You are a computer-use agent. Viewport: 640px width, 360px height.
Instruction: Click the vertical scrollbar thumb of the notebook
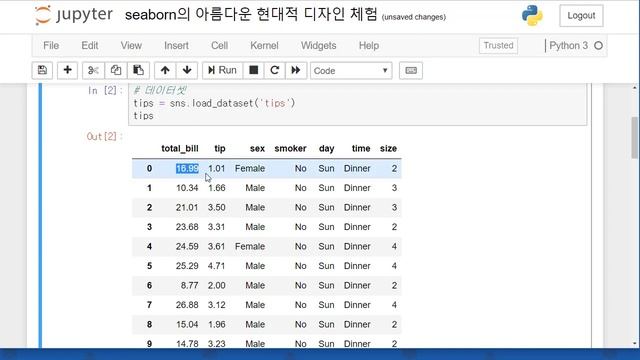[x=634, y=138]
